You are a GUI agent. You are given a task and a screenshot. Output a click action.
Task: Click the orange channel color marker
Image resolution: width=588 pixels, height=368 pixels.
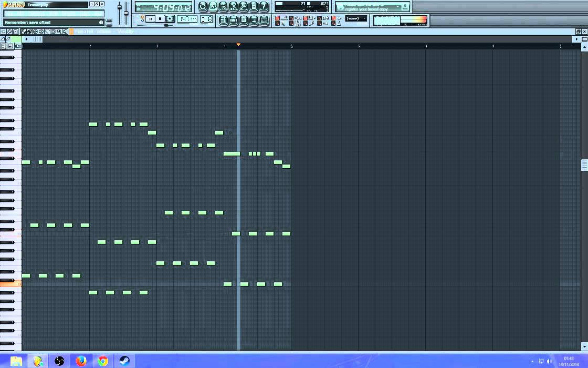(x=71, y=32)
